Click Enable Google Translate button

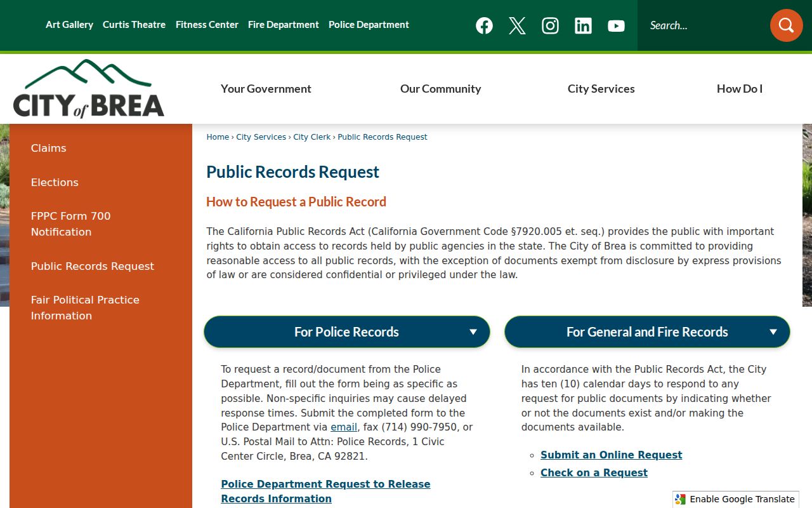736,499
